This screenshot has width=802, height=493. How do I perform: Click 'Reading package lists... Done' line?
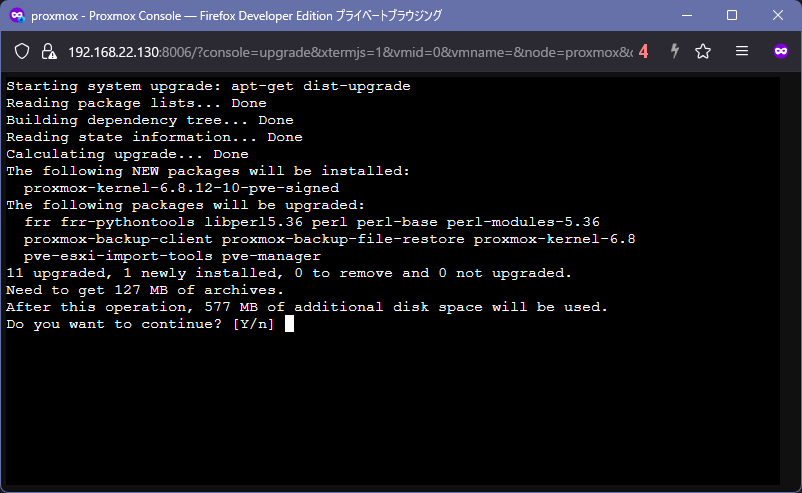(136, 103)
